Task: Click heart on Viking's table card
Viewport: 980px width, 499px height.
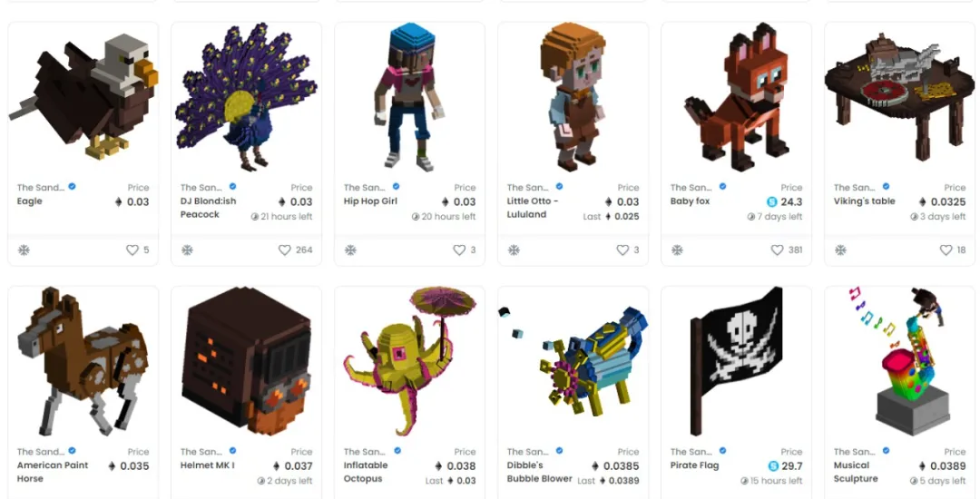Action: (x=946, y=249)
